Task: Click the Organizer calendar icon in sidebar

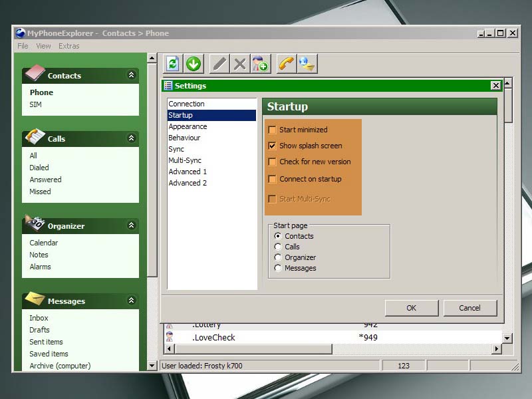Action: 35,223
